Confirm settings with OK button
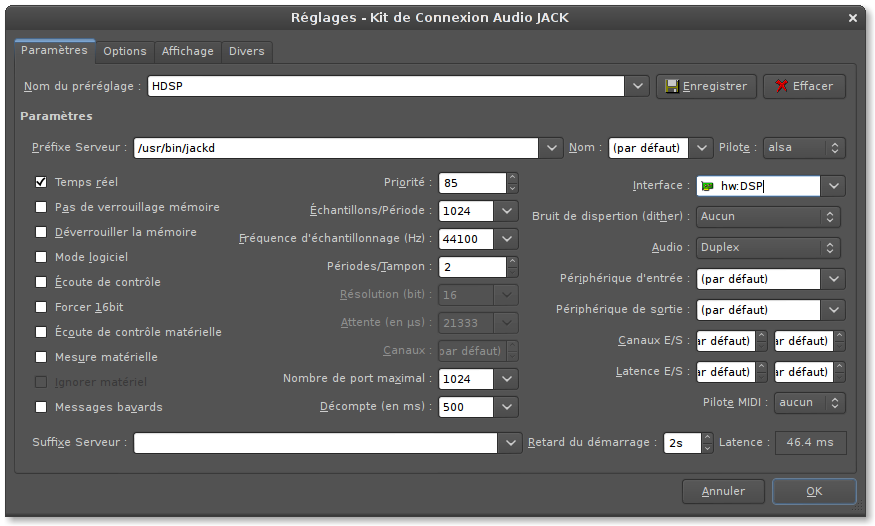The image size is (875, 526). click(x=814, y=491)
